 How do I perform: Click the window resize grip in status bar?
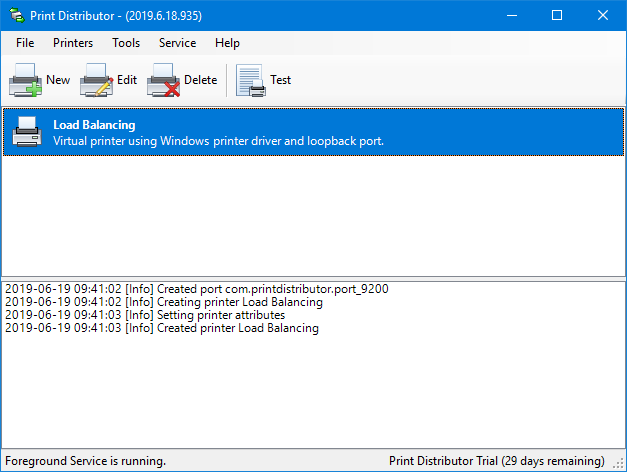click(619, 463)
